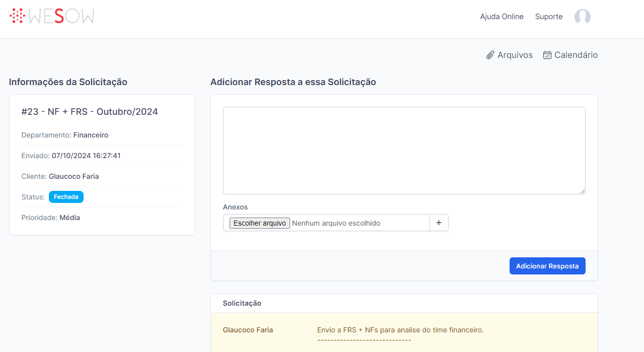Click the message text Envio a FRS + NFs

[x=400, y=330]
